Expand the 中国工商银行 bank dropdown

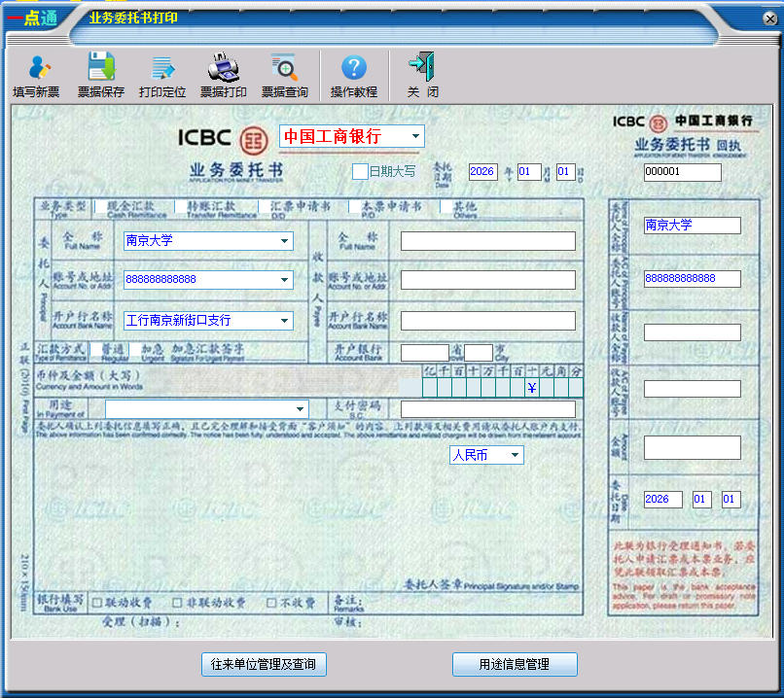click(x=416, y=137)
